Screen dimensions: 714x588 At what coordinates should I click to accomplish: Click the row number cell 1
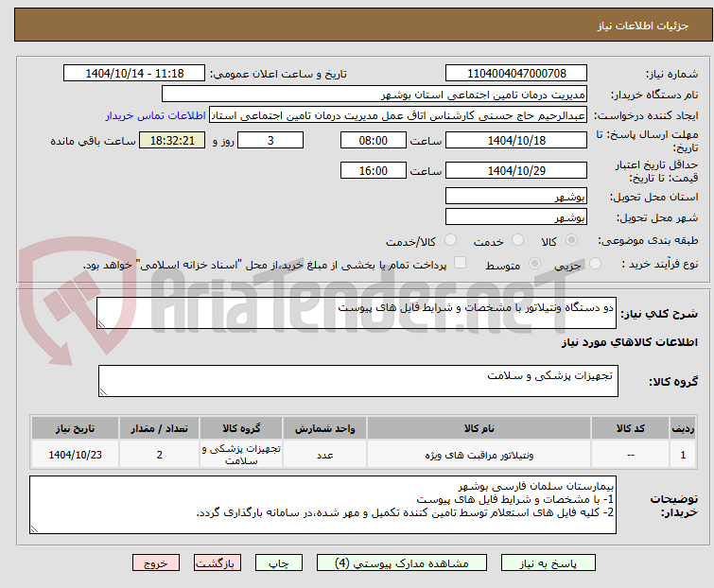[x=683, y=455]
